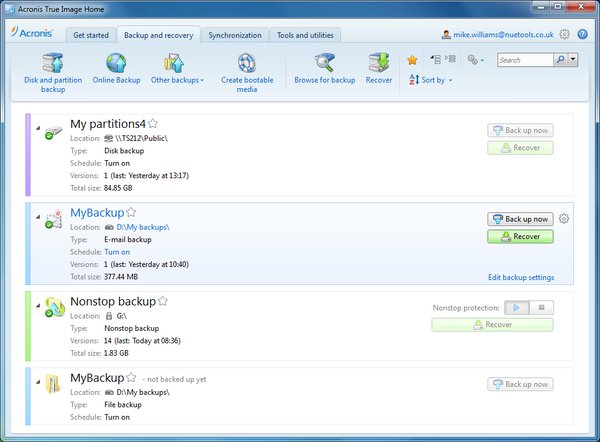Screen dimensions: 600x442
Task: Mark My partitions4 as favorite star
Action: click(153, 123)
